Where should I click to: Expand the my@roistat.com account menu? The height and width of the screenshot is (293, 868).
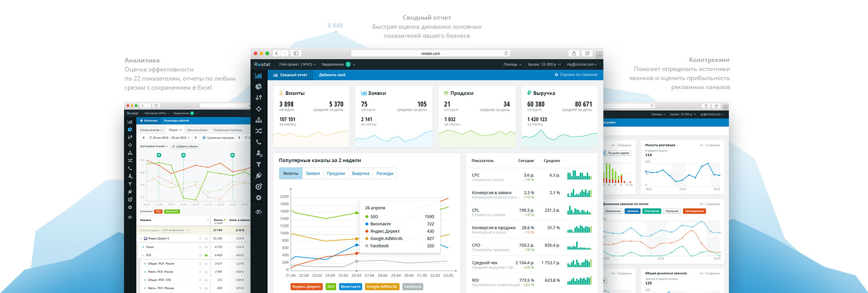point(582,64)
